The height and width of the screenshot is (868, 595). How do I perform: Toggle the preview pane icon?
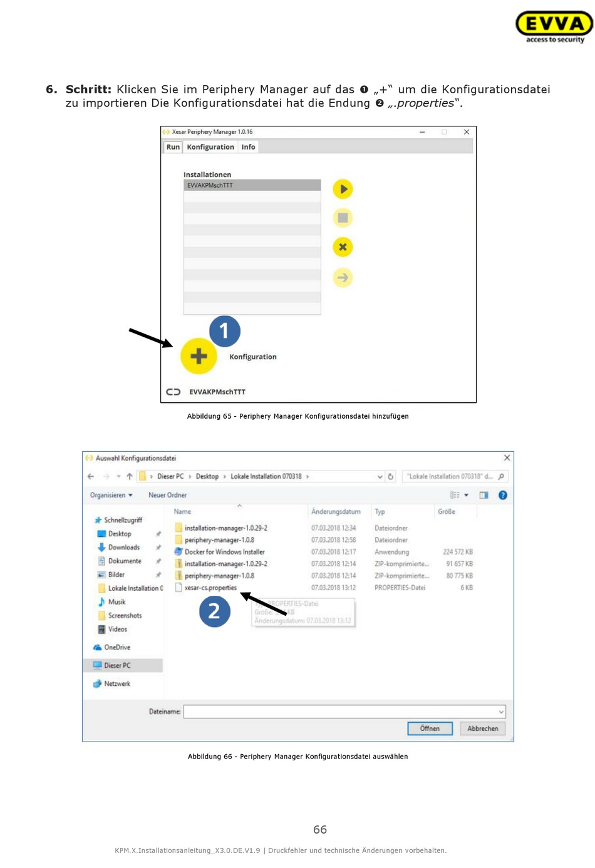click(484, 495)
